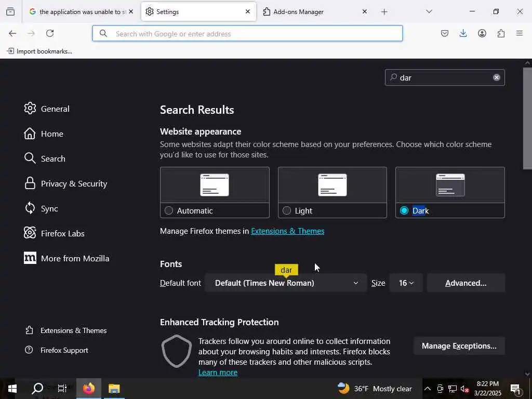The width and height of the screenshot is (532, 399).
Task: Close the Settings tab
Action: 248,11
